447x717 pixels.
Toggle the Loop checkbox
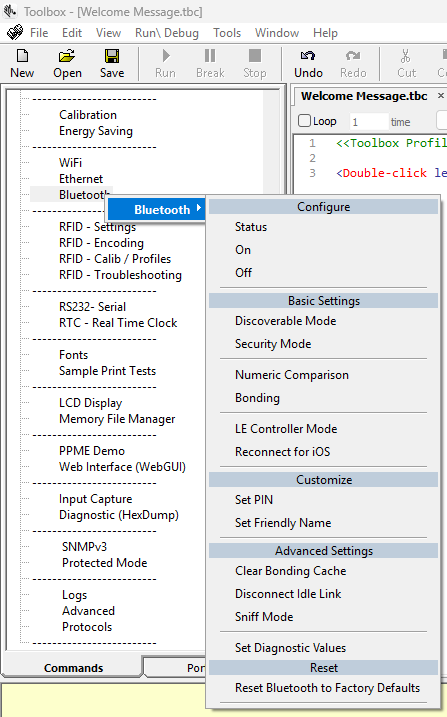coord(304,121)
